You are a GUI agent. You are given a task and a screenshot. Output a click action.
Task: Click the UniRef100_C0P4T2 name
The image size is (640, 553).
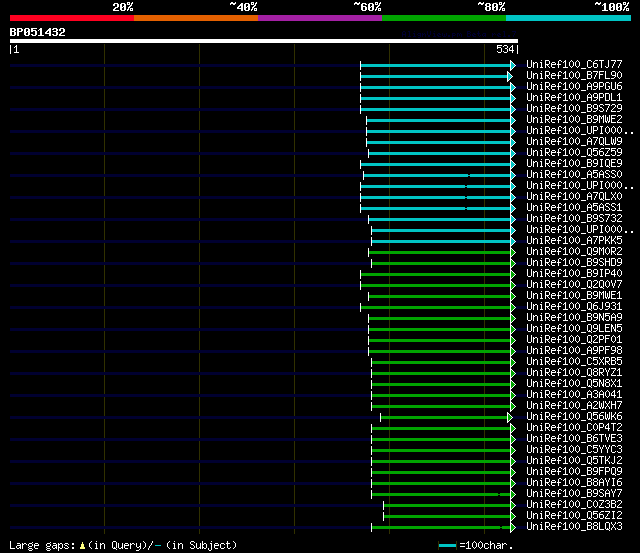pos(574,428)
